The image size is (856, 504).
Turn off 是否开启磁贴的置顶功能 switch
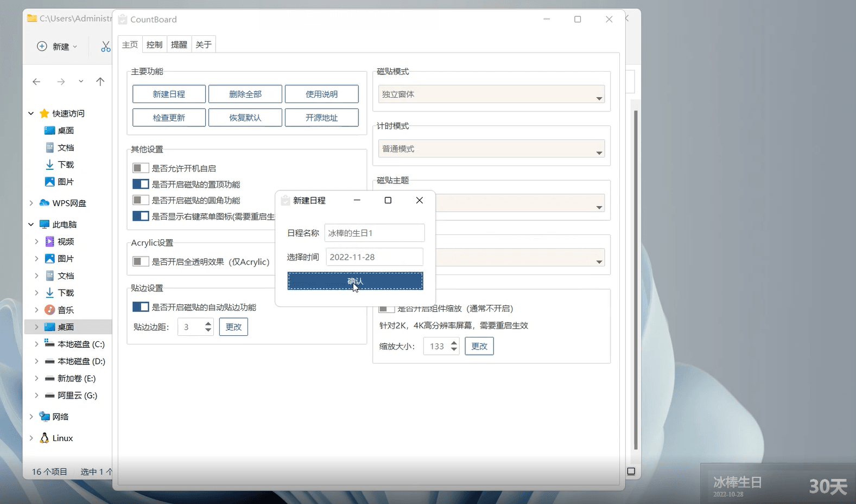(141, 184)
